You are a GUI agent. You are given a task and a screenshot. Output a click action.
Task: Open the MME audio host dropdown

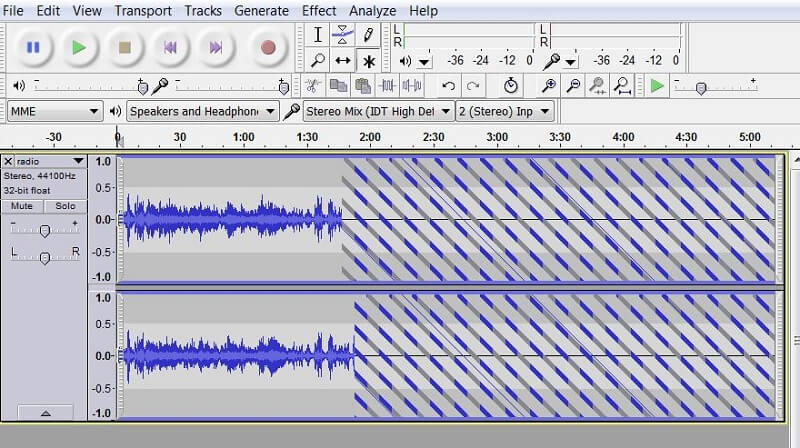54,111
